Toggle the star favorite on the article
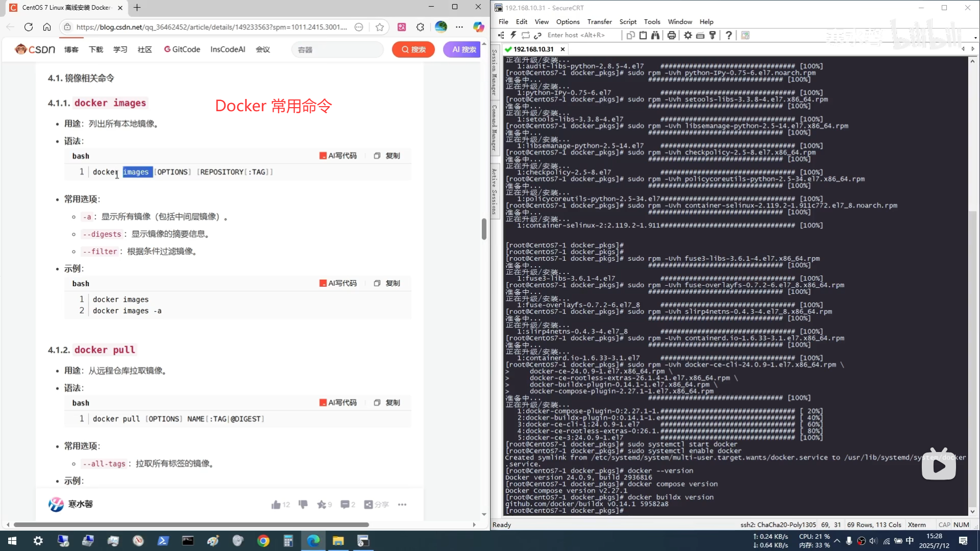Image resolution: width=980 pixels, height=551 pixels. point(322,505)
